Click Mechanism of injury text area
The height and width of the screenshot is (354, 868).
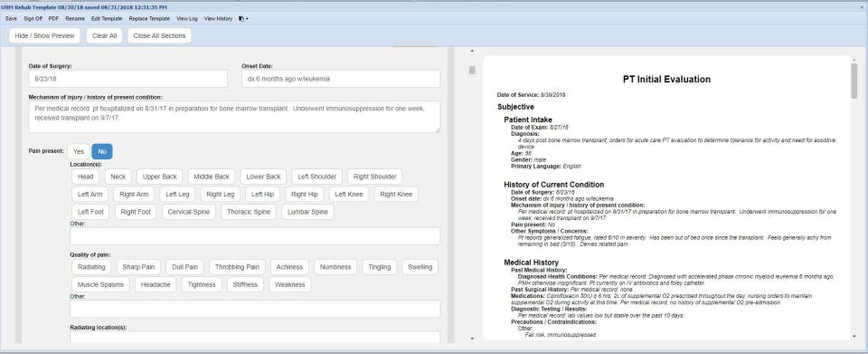[x=234, y=116]
